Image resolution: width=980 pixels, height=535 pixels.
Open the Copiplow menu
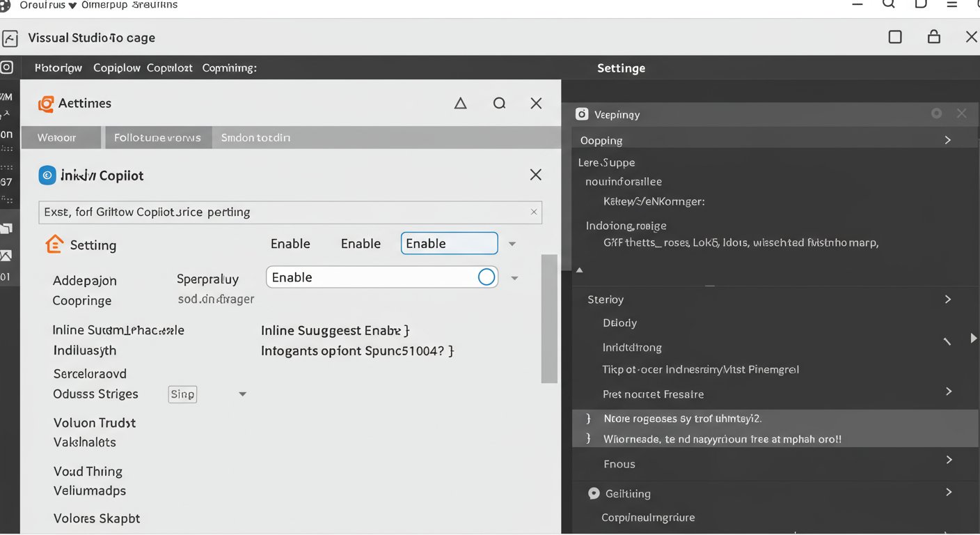[116, 68]
